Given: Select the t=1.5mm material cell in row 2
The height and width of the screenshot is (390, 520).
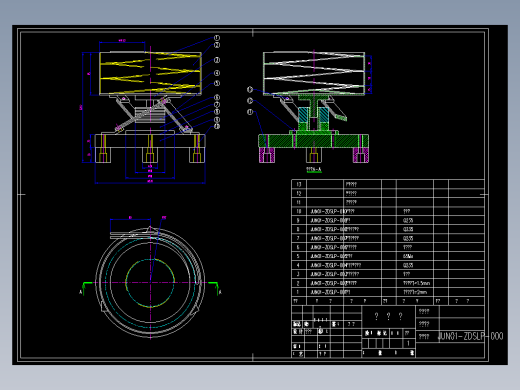Looking at the screenshot, I should [417, 283].
